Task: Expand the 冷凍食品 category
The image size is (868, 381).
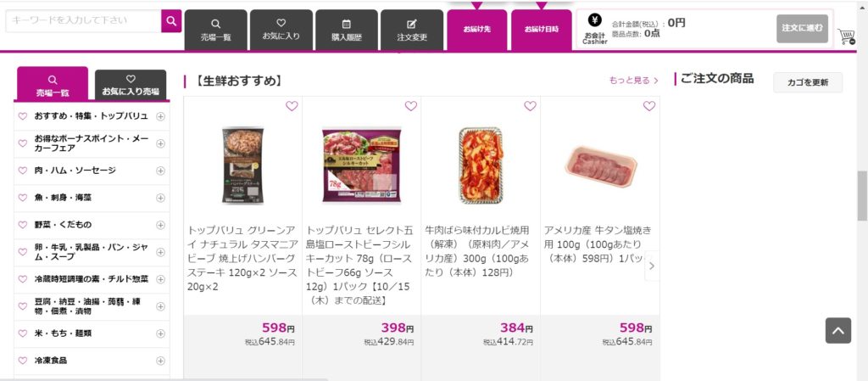Action: (x=160, y=361)
